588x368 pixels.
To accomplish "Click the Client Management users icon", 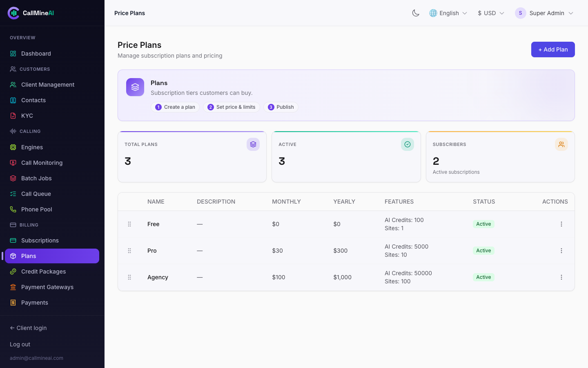I will [13, 85].
